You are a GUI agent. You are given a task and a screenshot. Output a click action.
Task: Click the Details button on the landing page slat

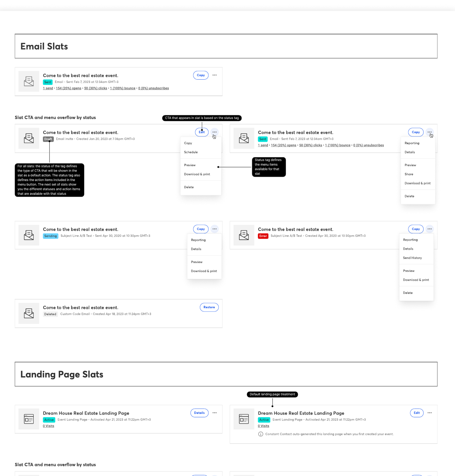(x=200, y=413)
